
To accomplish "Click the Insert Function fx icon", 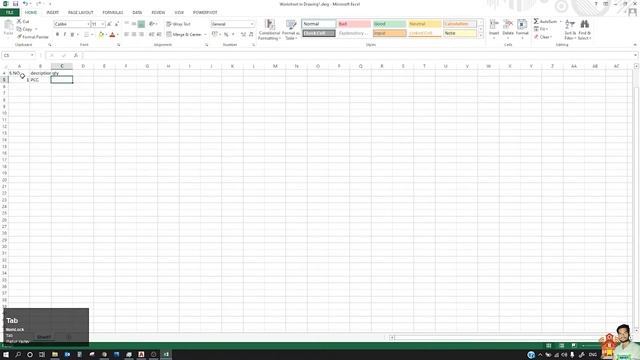I will 76,56.
